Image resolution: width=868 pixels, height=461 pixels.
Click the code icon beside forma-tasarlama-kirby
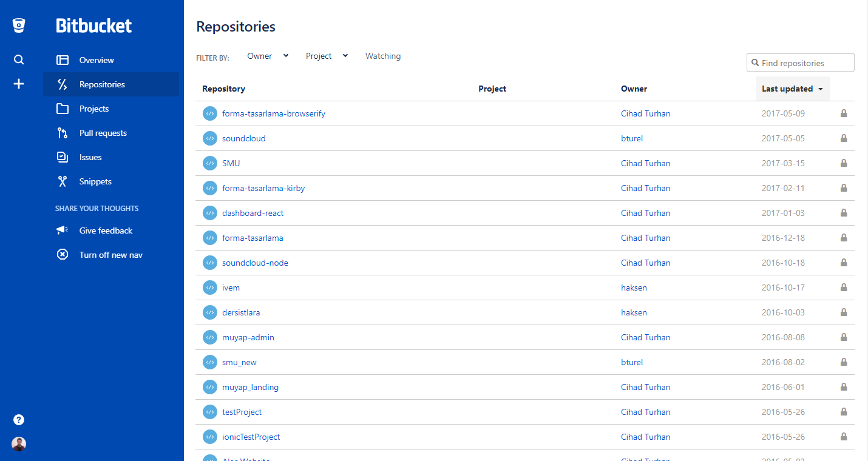coord(209,188)
